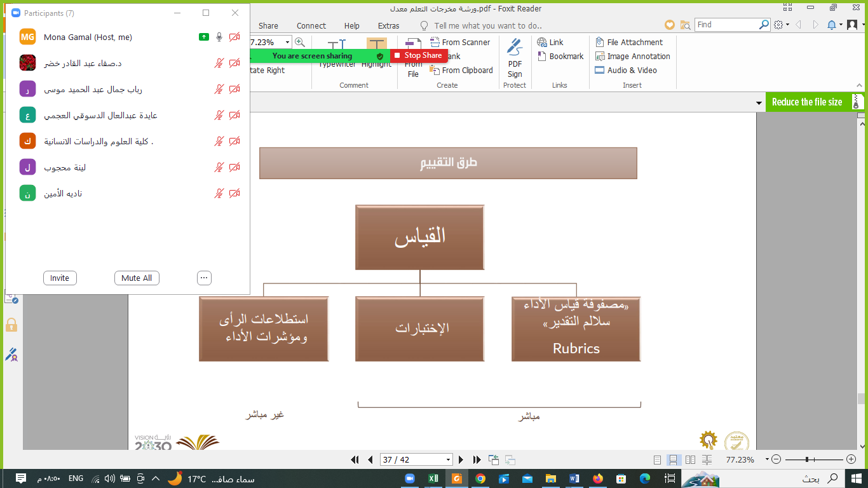Open the page number dropdown
Image resolution: width=868 pixels, height=488 pixels.
pyautogui.click(x=448, y=459)
